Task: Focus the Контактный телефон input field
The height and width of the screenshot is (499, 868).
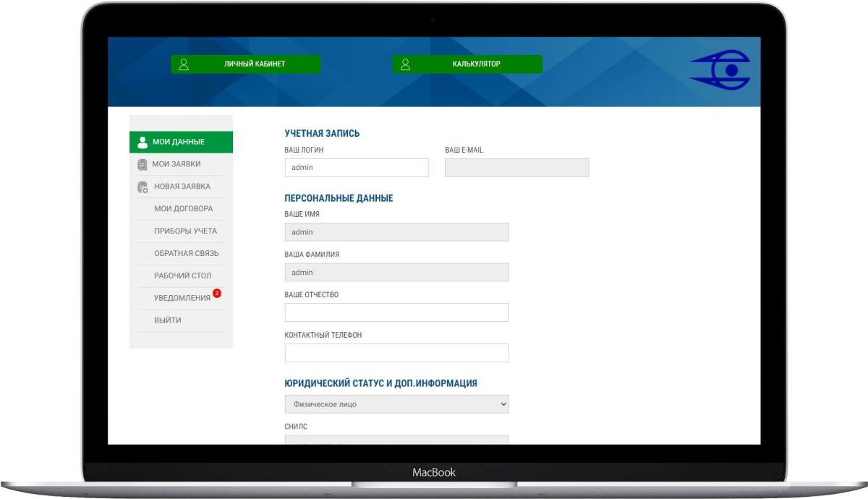Action: [x=396, y=353]
